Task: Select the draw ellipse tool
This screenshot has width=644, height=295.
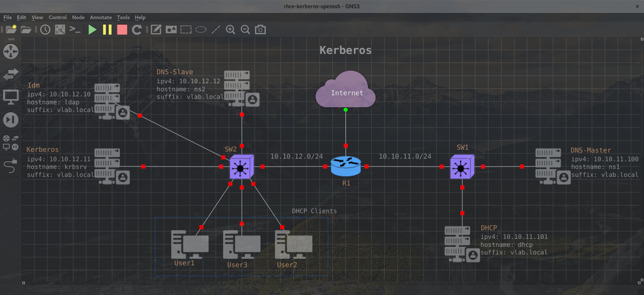Action: [201, 29]
